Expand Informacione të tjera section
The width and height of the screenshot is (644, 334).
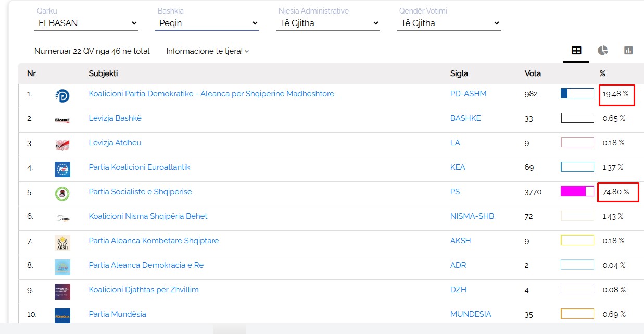coord(207,51)
